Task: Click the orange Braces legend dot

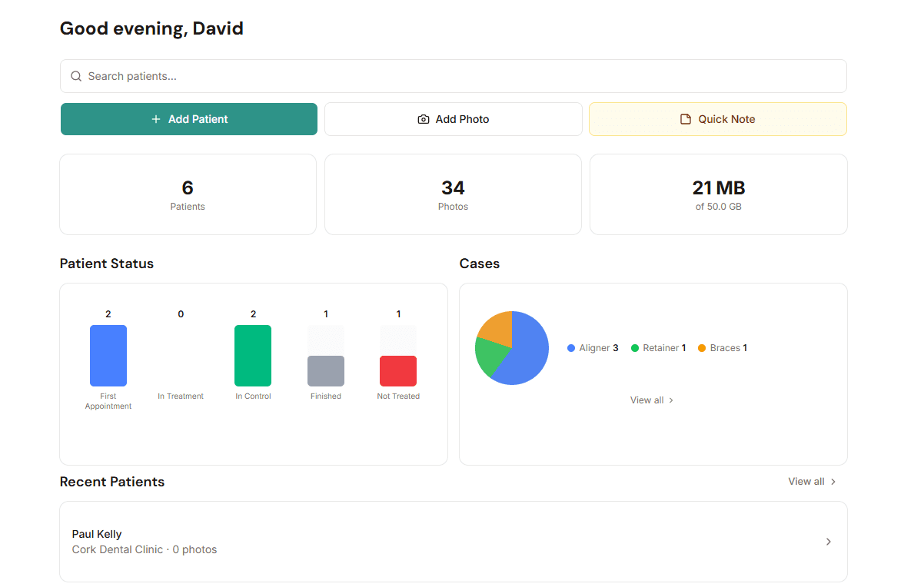Action: (x=702, y=348)
